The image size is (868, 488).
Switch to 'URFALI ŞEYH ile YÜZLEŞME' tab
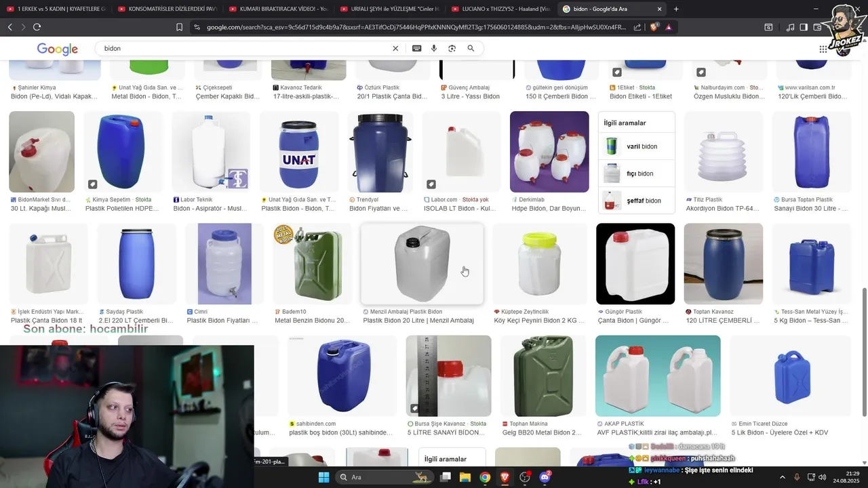(x=389, y=9)
